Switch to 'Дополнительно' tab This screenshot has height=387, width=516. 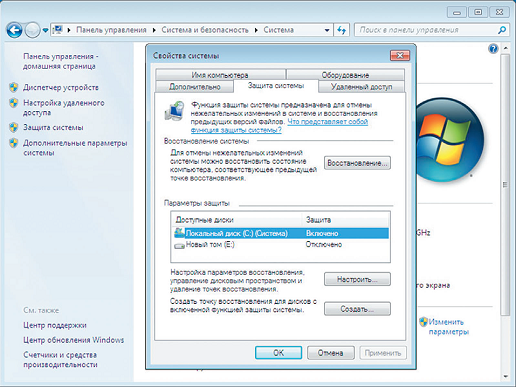coord(195,87)
